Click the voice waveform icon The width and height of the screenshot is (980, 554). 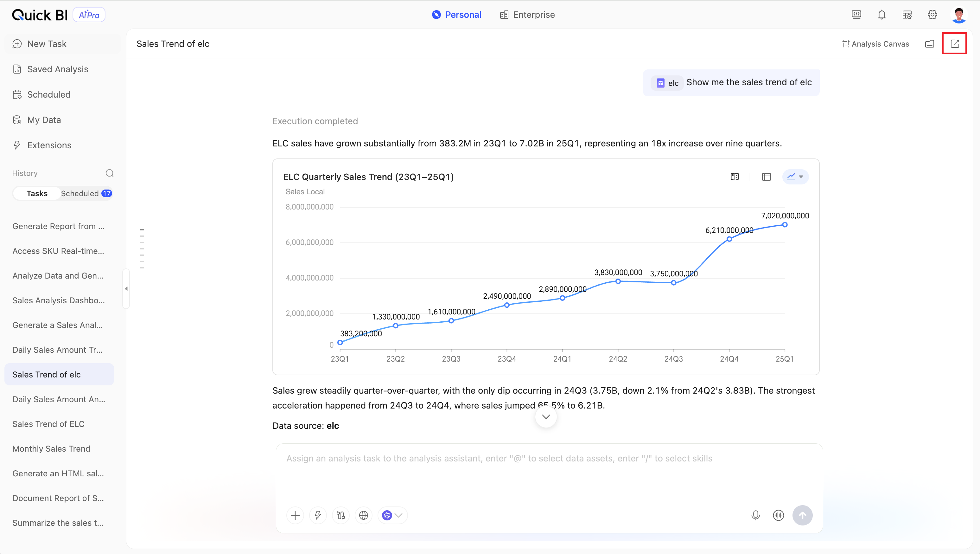click(778, 516)
